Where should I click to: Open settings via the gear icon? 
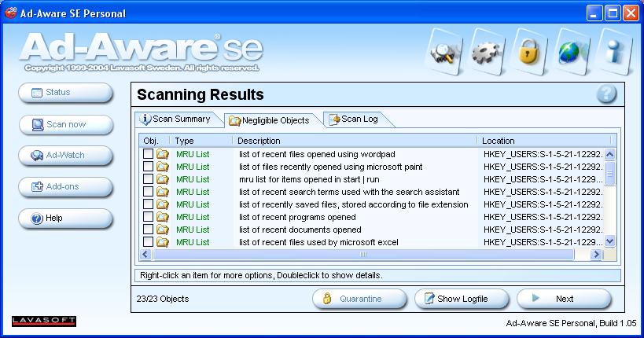pyautogui.click(x=487, y=52)
